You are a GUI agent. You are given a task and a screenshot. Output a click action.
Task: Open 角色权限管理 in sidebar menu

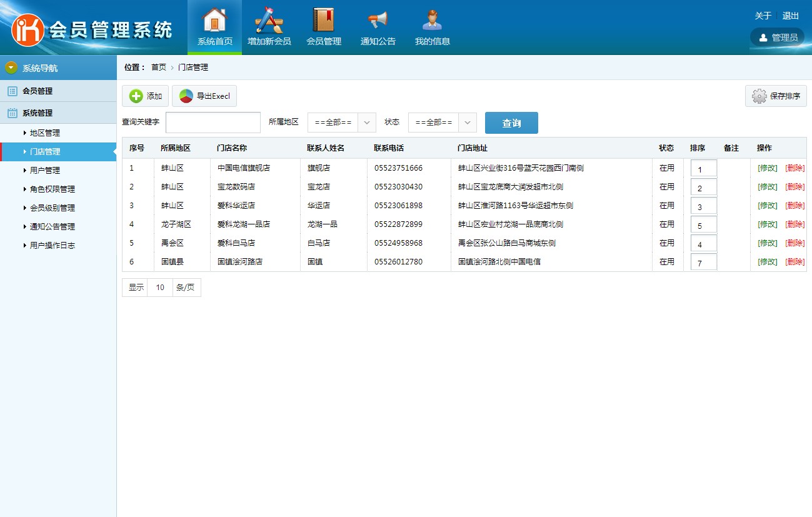click(53, 189)
